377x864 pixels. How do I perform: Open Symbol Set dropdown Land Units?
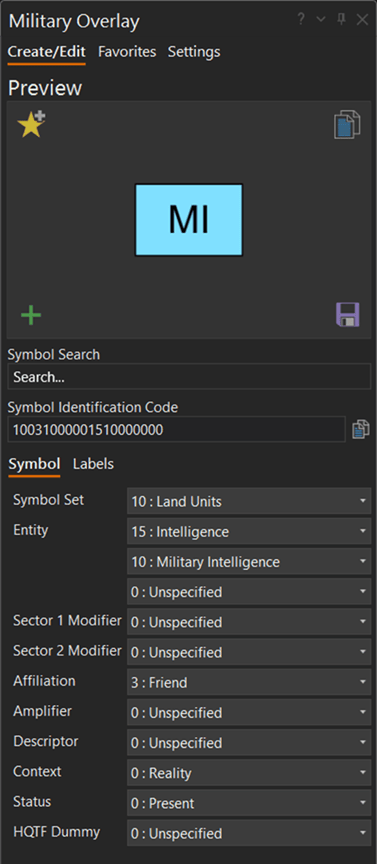(249, 501)
